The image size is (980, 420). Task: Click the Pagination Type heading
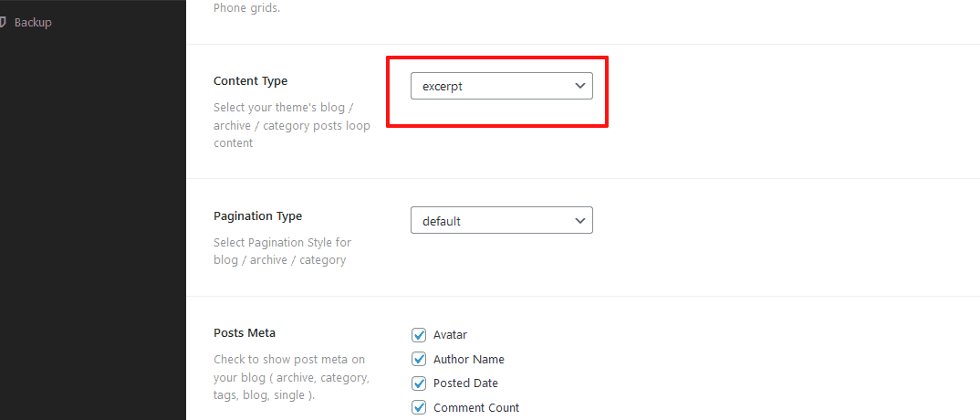[257, 216]
